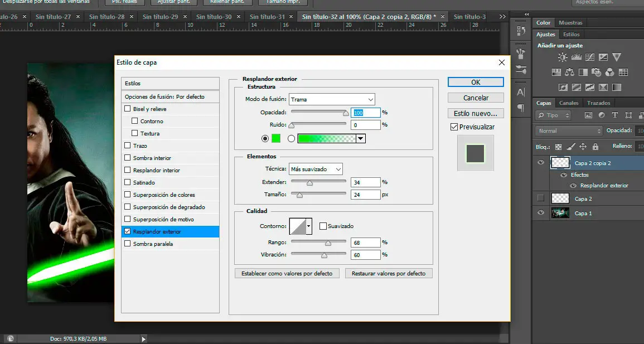Click Restaurar valores por defecto
The image size is (644, 344).
(x=389, y=274)
